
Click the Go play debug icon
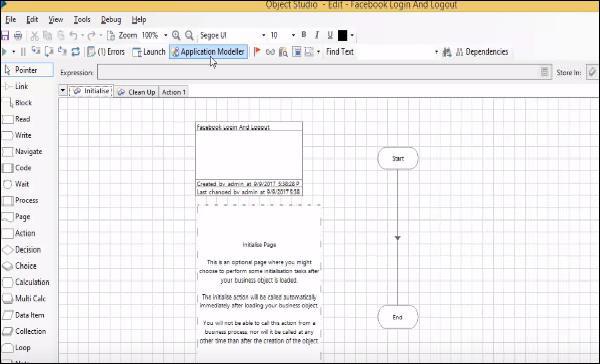tap(5, 52)
